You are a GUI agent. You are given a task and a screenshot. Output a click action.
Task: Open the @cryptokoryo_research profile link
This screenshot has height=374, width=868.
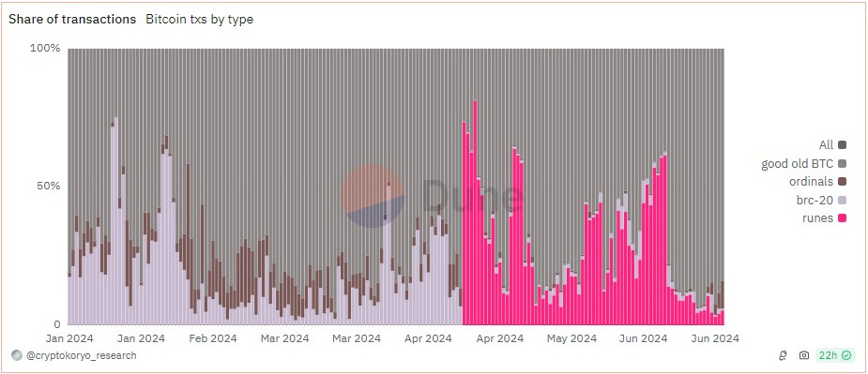click(x=82, y=355)
